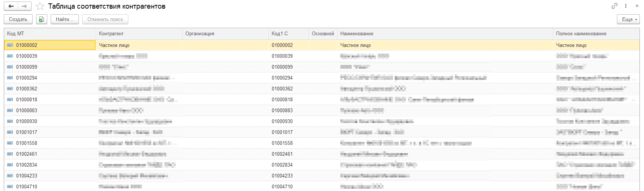Click the copy record icon button

coord(42,19)
